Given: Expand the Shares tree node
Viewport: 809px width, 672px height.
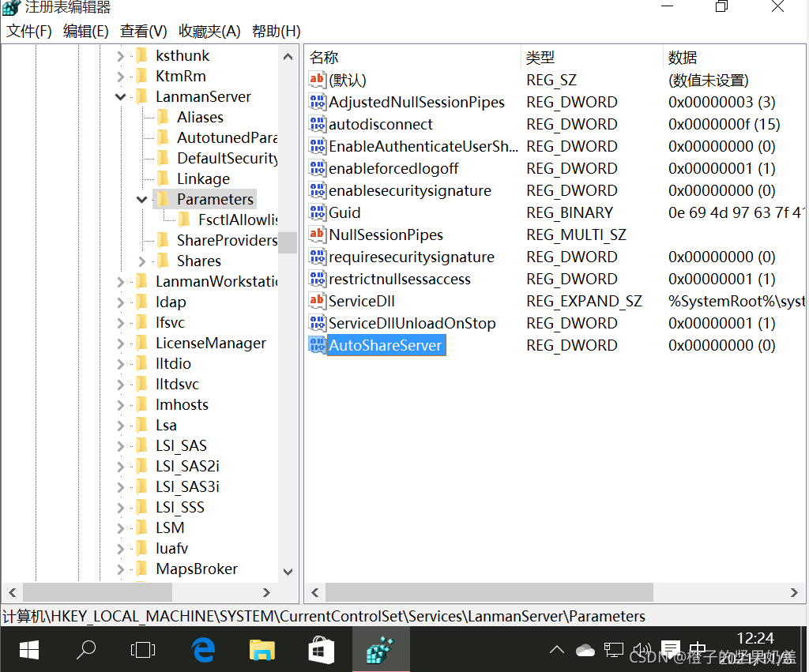Looking at the screenshot, I should coord(142,261).
